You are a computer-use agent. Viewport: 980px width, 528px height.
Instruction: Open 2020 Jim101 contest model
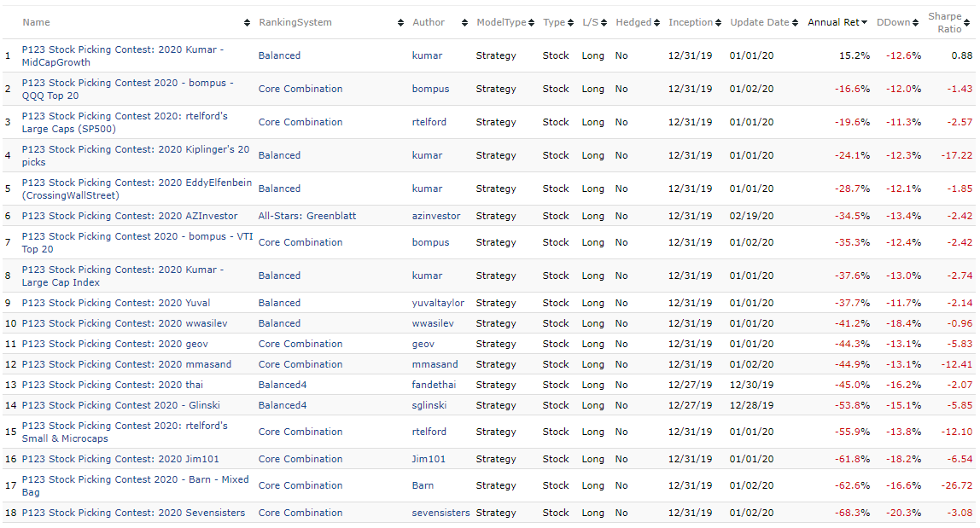tap(120, 459)
